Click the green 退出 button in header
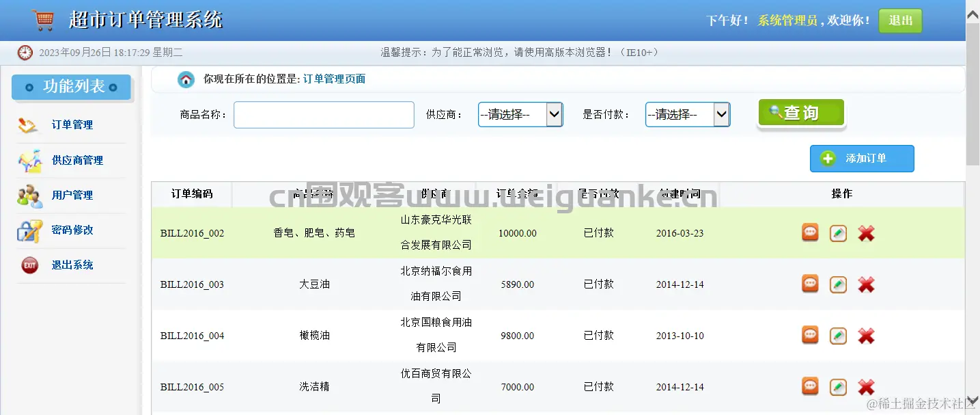The image size is (980, 415). point(900,21)
